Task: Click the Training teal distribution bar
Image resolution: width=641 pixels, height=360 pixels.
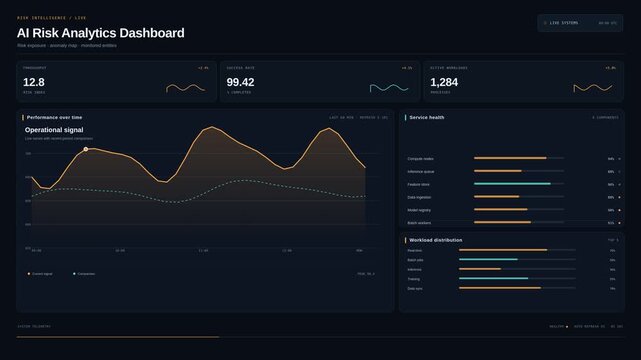Action: (517, 278)
